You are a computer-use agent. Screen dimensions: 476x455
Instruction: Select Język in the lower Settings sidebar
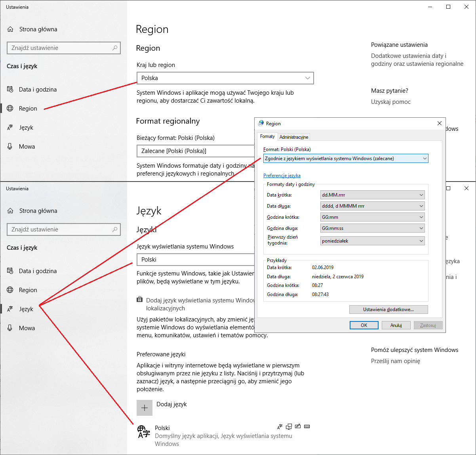click(x=26, y=309)
